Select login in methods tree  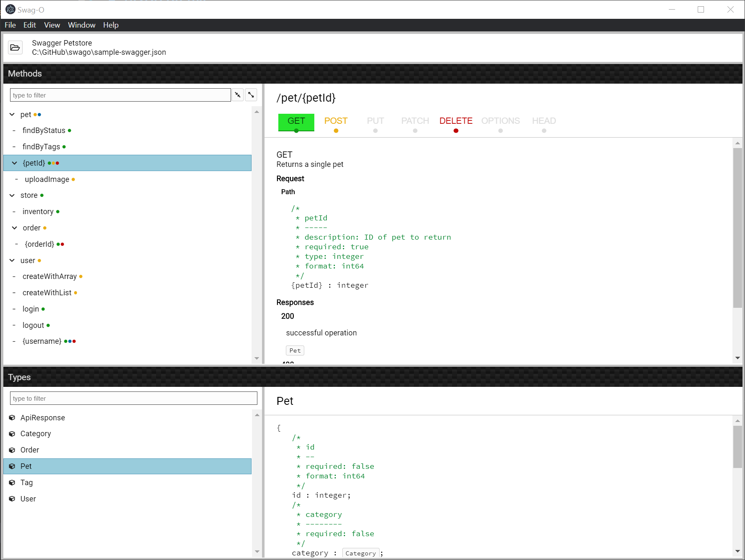pyautogui.click(x=31, y=309)
